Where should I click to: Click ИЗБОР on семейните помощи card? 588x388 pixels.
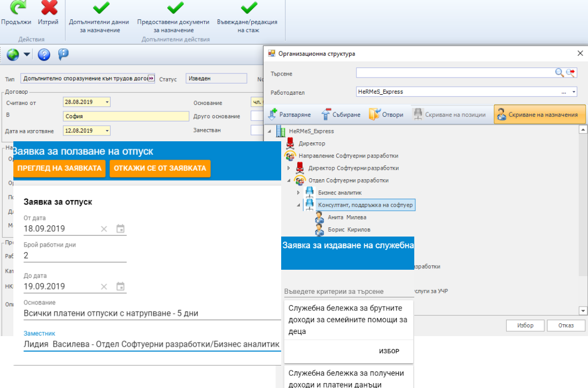389,351
